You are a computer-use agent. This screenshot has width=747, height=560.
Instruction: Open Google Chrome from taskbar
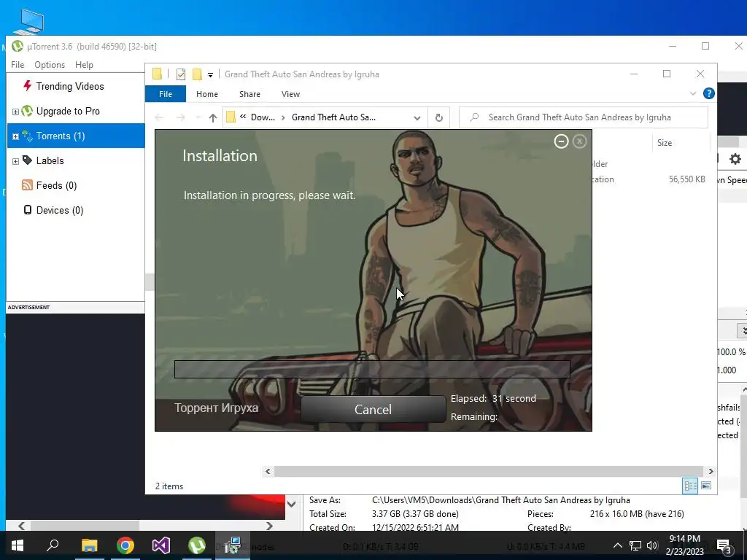pyautogui.click(x=125, y=545)
